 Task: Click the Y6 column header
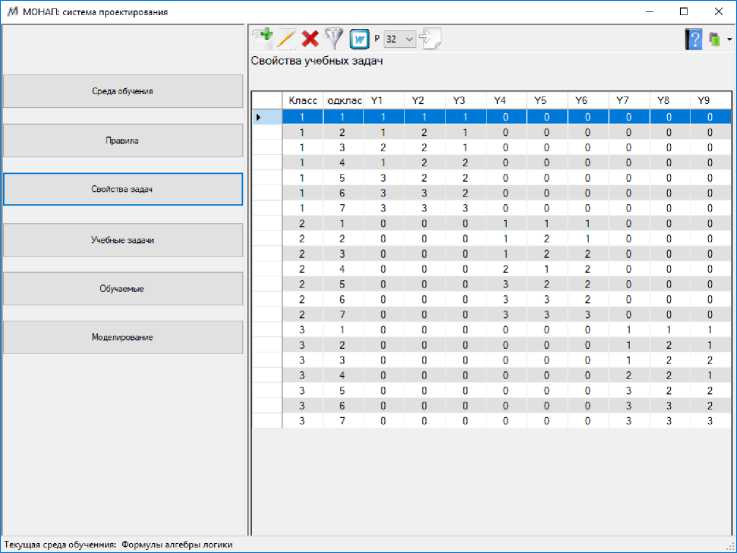point(588,101)
